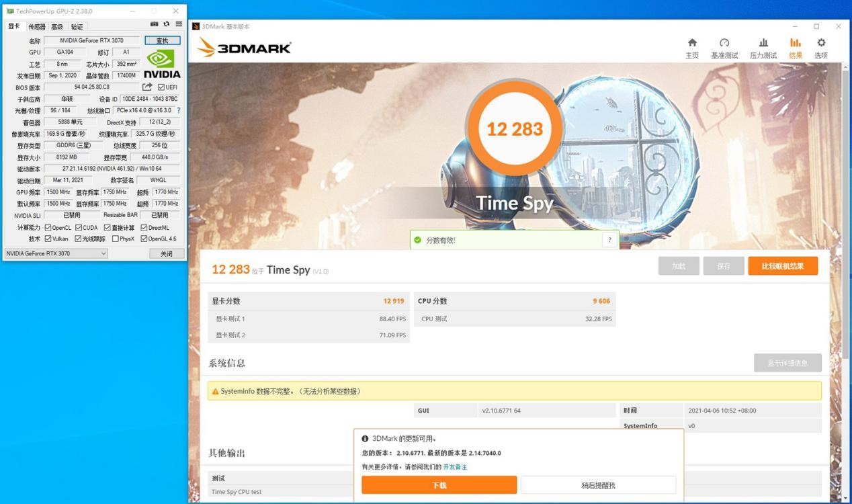The width and height of the screenshot is (852, 504).
Task: Click the 关闭 close button in GPU-Z
Action: 166,253
